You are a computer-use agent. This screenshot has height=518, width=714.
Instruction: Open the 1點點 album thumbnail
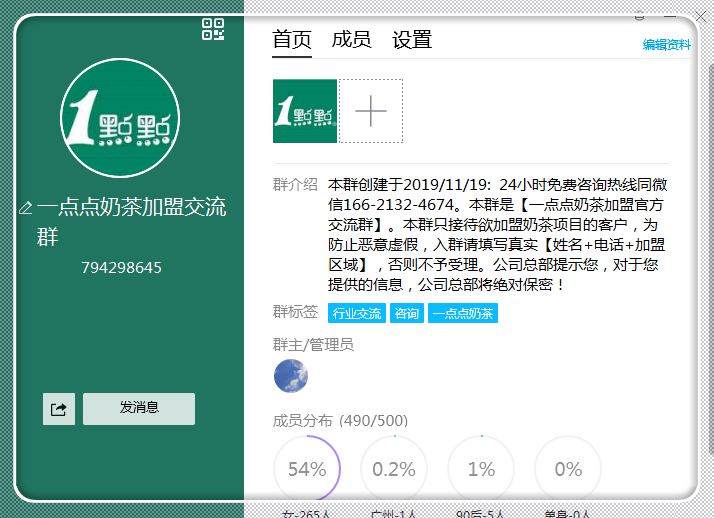pos(305,111)
